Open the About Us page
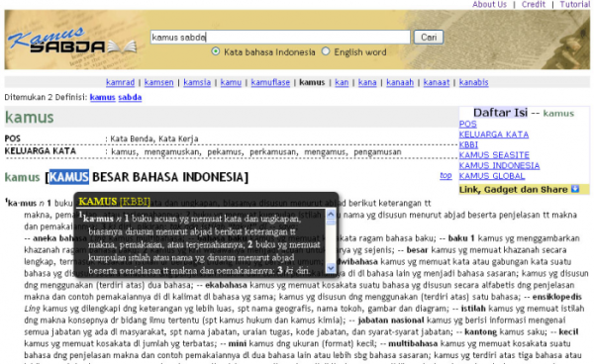 489,5
